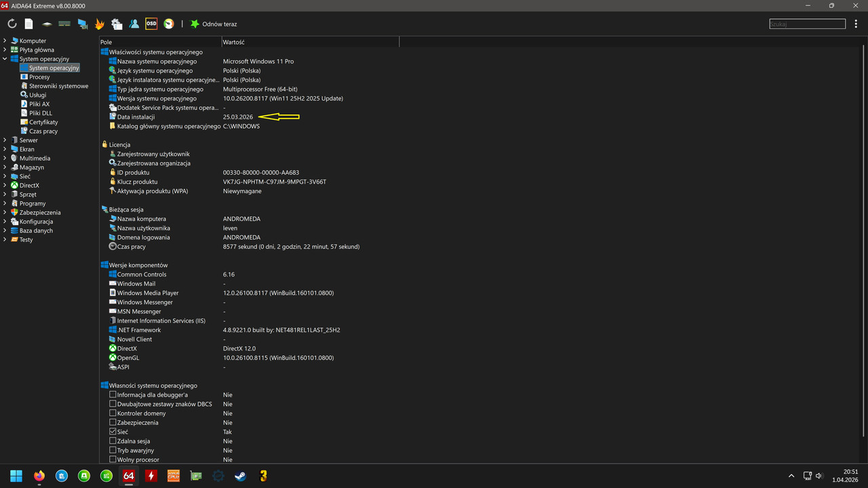This screenshot has width=868, height=488.
Task: Expand the Serwer tree node
Action: pos(5,140)
